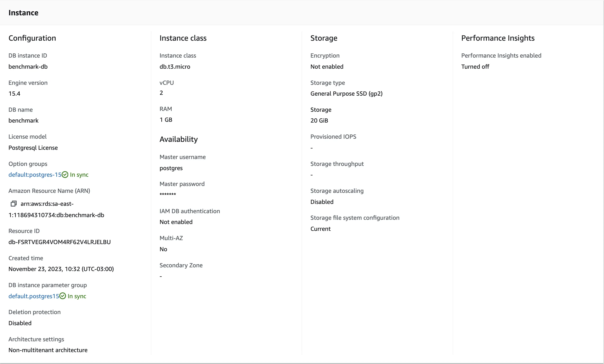Select the Configuration section heading
This screenshot has height=364, width=604.
pyautogui.click(x=32, y=38)
